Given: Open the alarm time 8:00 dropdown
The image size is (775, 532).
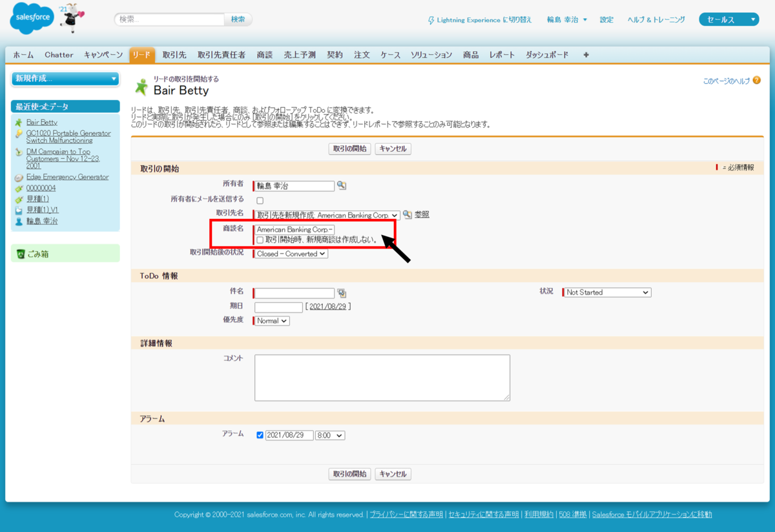Looking at the screenshot, I should 330,436.
